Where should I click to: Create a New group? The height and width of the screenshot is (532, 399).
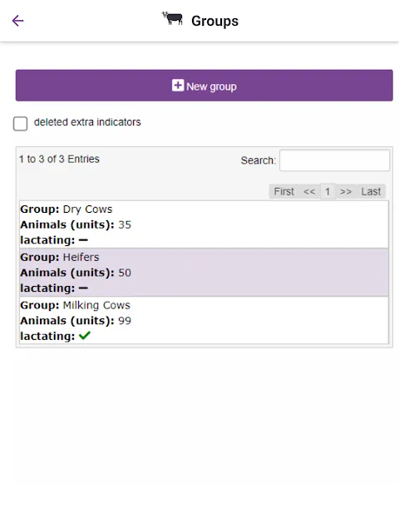tap(204, 86)
